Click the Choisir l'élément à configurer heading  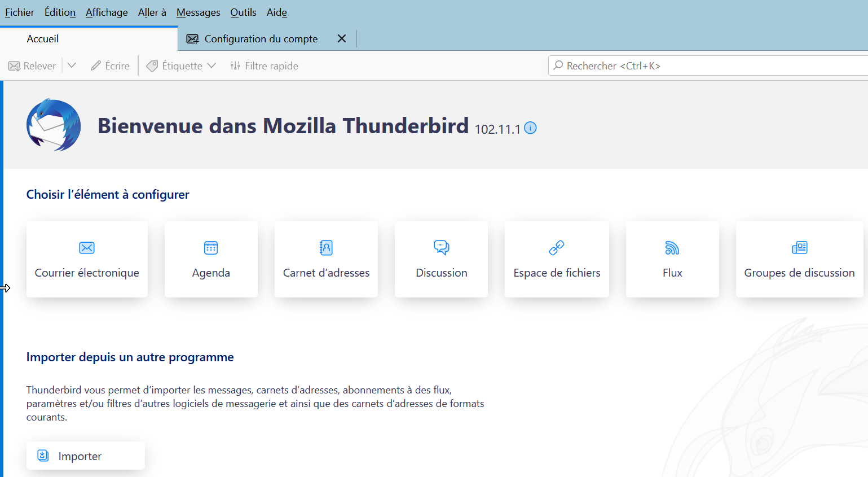tap(108, 194)
